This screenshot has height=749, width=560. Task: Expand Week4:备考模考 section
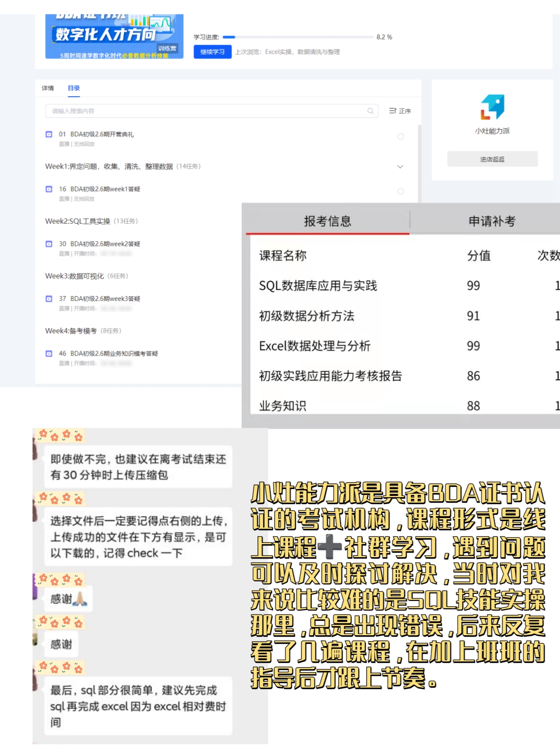click(x=83, y=331)
